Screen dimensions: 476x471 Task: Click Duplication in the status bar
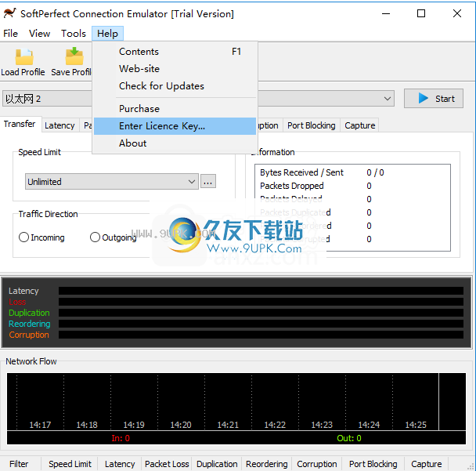[x=217, y=464]
